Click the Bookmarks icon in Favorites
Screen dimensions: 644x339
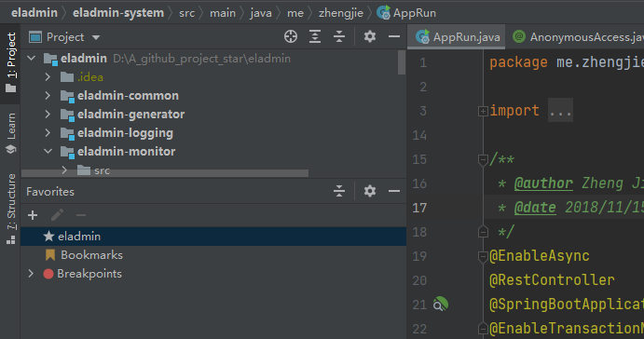[x=50, y=255]
